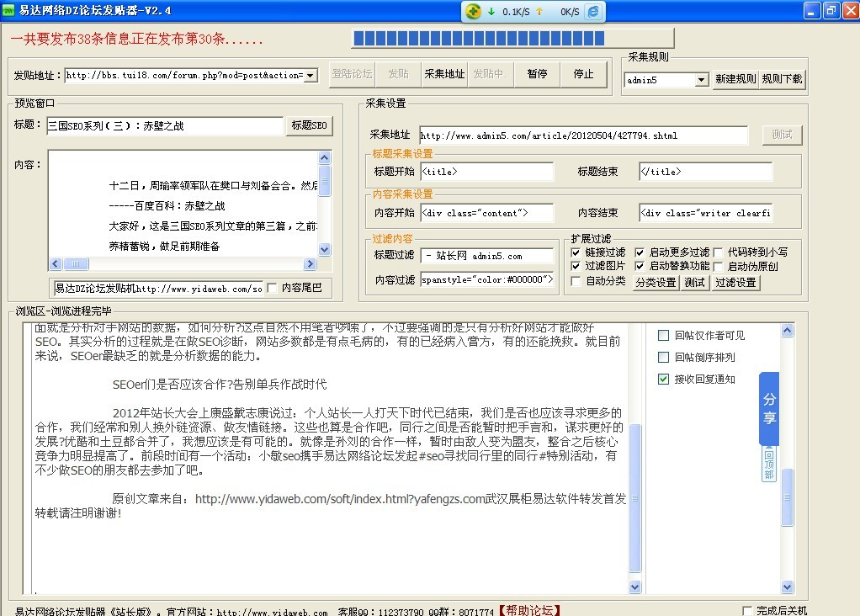Click the pause (暂停) toolbar button
860x616 pixels.
coord(537,73)
